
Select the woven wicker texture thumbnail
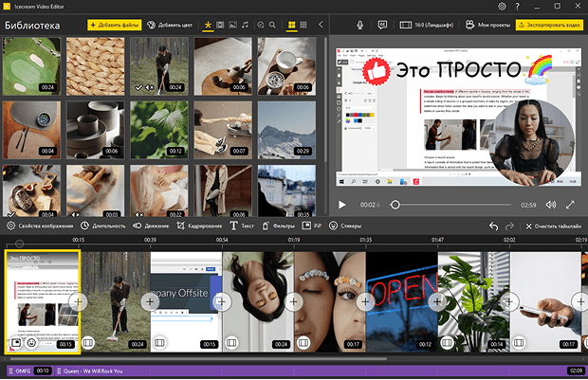point(95,66)
